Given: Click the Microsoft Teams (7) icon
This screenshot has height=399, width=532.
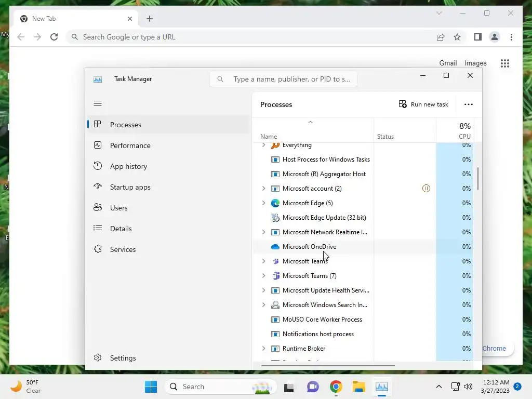Looking at the screenshot, I should 275,275.
